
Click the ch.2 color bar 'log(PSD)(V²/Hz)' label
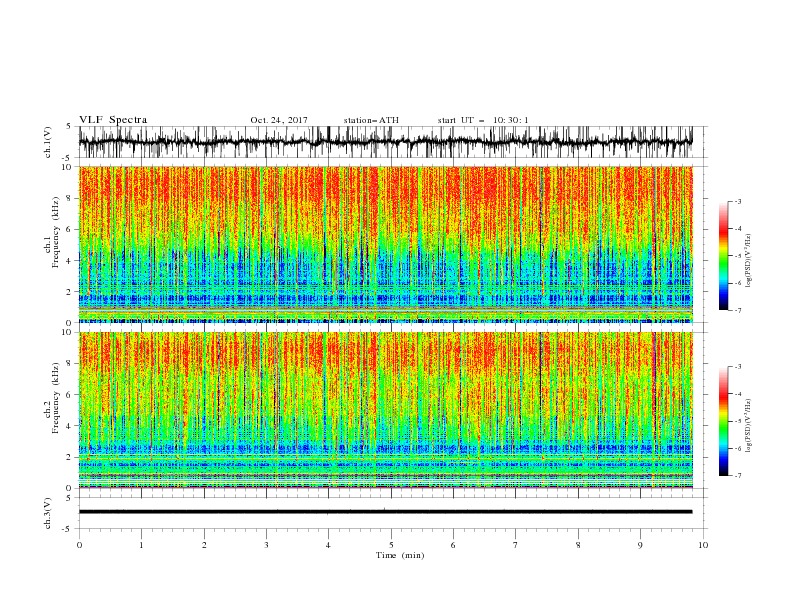(748, 426)
